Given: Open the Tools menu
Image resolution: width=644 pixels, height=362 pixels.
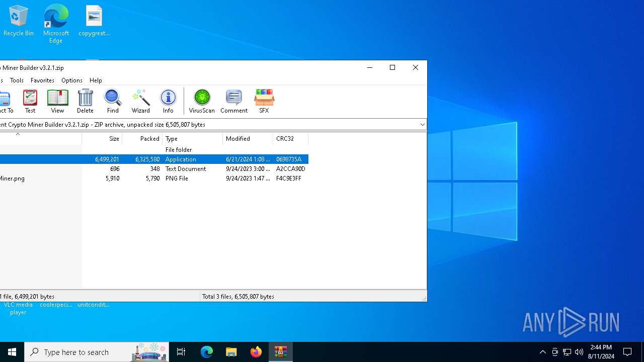Looking at the screenshot, I should 17,80.
